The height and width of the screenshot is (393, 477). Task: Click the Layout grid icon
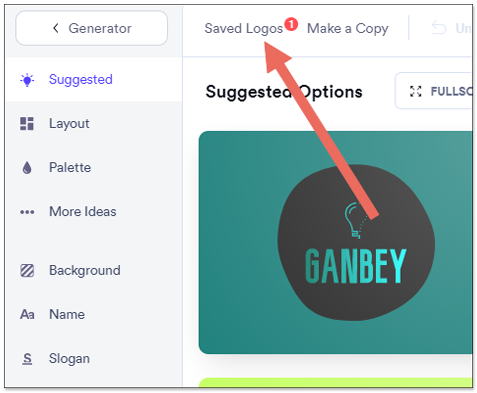pos(27,124)
